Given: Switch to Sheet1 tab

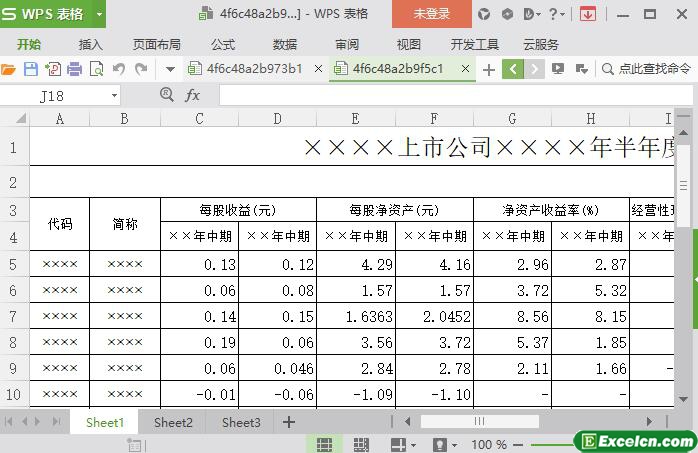Looking at the screenshot, I should (105, 422).
